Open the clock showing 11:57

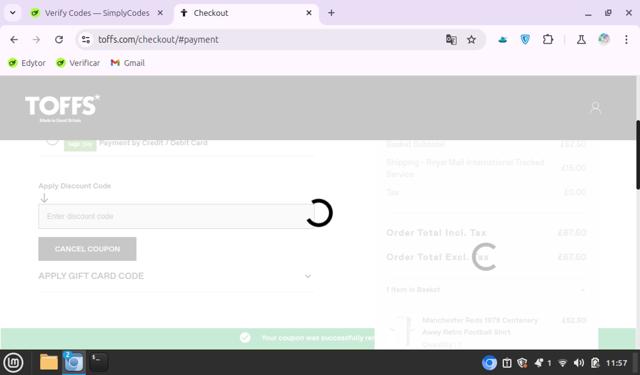pos(616,363)
